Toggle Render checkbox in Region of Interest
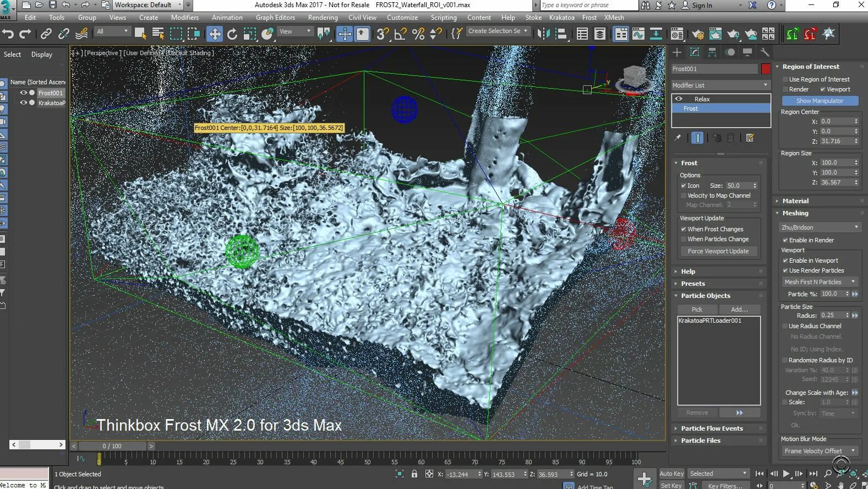 (785, 89)
